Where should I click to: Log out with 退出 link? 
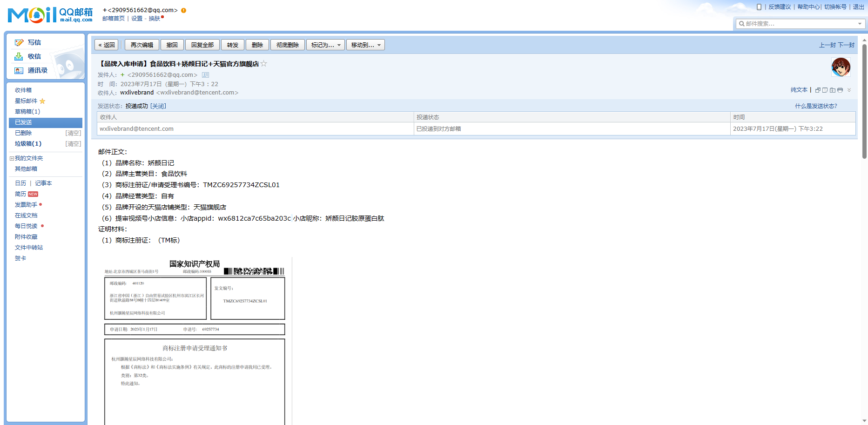pos(859,7)
